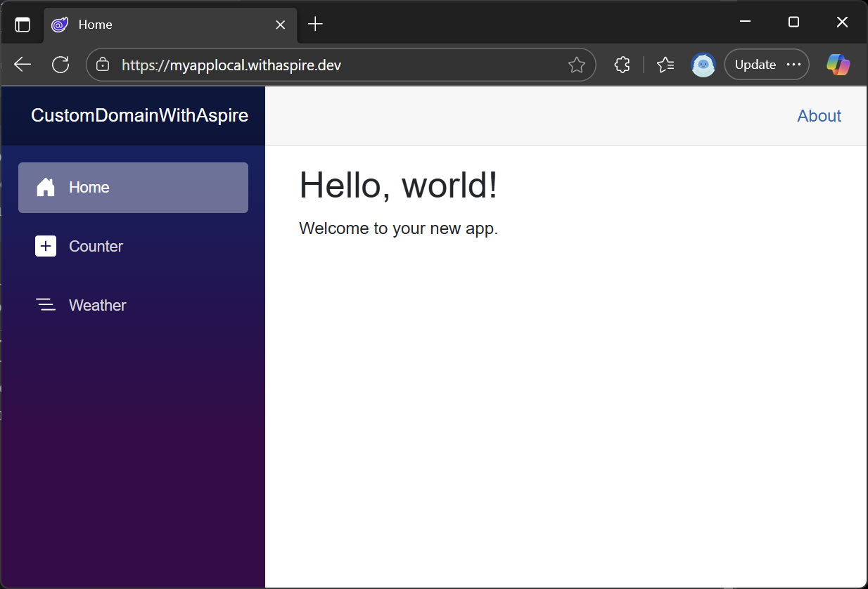Screen dimensions: 868x589
Task: Open the Extensions puzzle icon
Action: coord(622,65)
